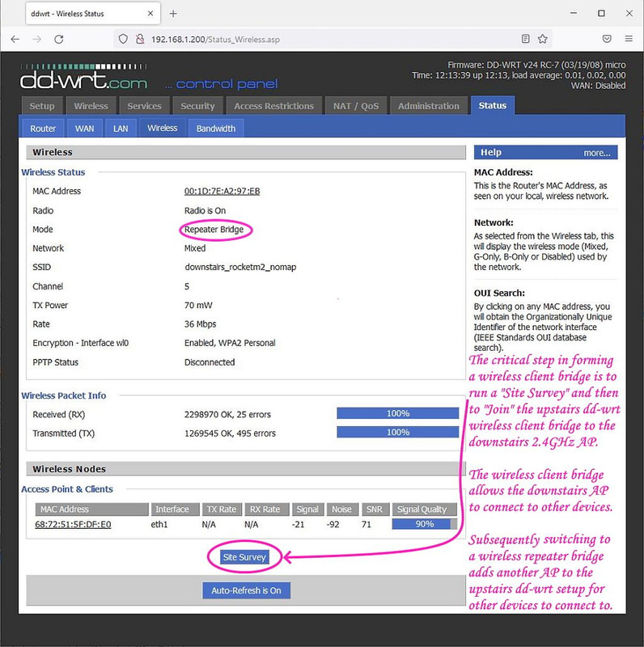The width and height of the screenshot is (644, 647).
Task: Open router MAC address 00:1D:7E:A2:97:EB link
Action: point(222,191)
